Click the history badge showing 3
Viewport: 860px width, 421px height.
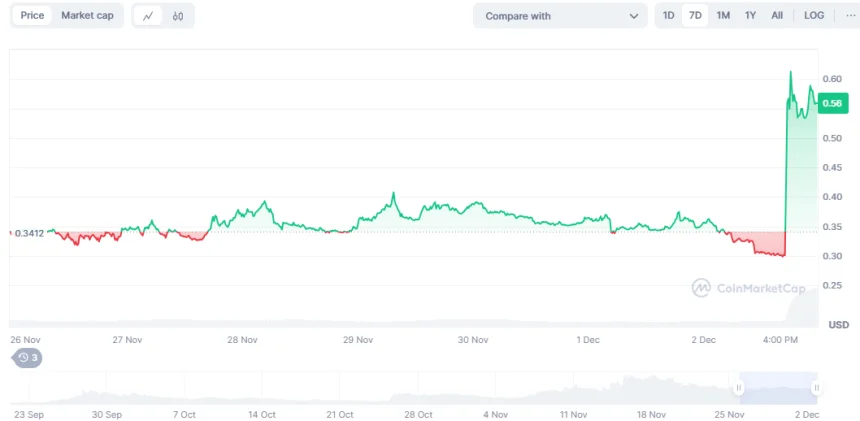pyautogui.click(x=27, y=357)
